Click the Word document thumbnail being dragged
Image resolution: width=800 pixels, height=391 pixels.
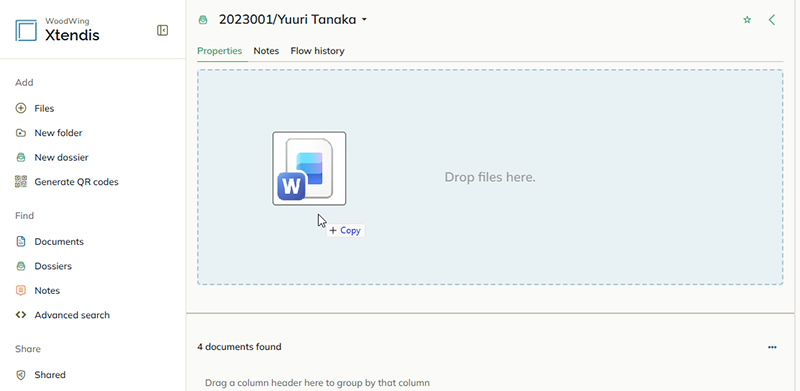click(x=309, y=168)
